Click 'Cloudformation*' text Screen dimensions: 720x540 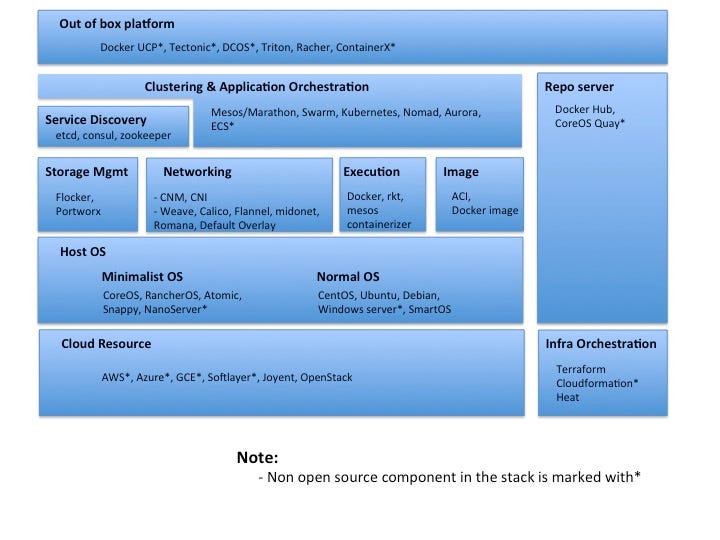click(x=597, y=383)
